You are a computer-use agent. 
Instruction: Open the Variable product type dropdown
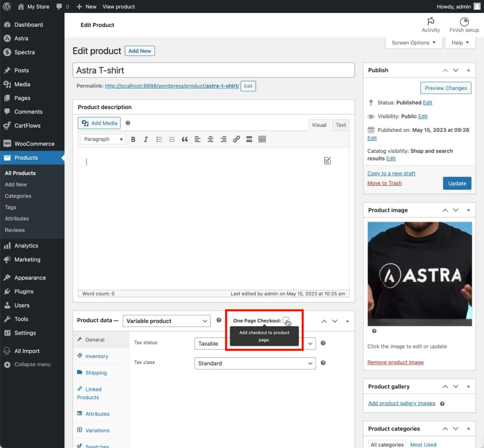point(166,321)
